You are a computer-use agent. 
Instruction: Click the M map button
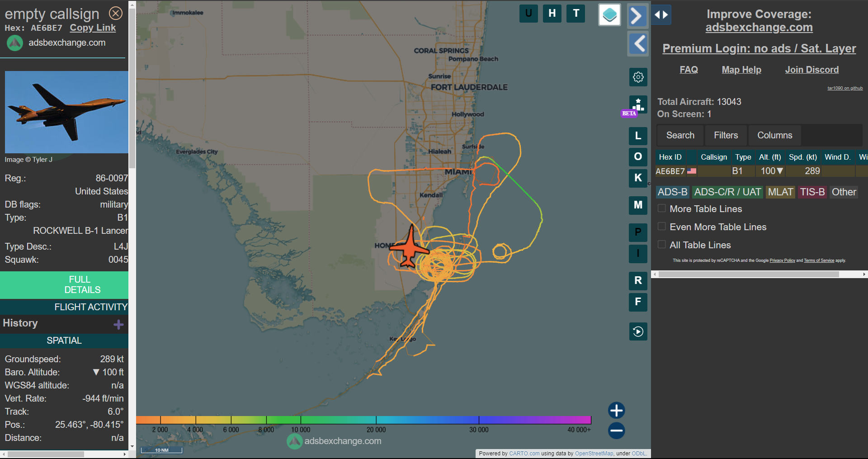click(638, 205)
